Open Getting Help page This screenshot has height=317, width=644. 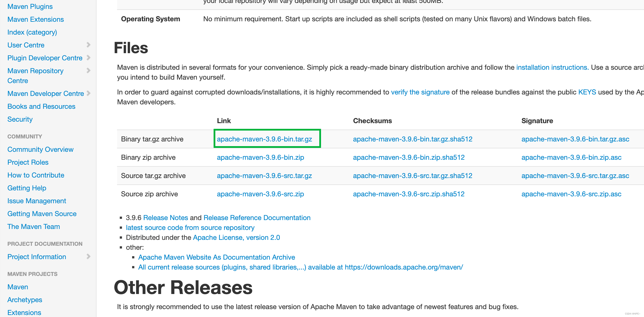pyautogui.click(x=27, y=188)
